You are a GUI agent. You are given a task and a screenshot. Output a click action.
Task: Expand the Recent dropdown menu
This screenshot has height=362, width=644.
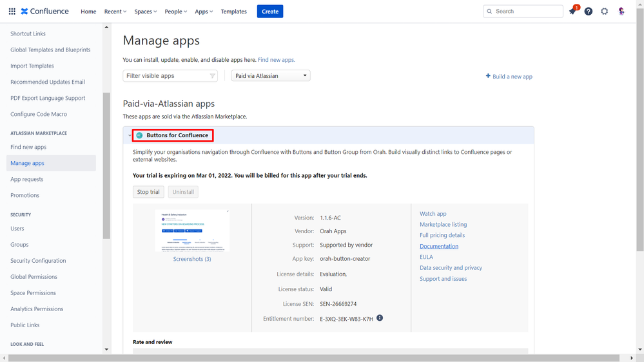pos(115,11)
